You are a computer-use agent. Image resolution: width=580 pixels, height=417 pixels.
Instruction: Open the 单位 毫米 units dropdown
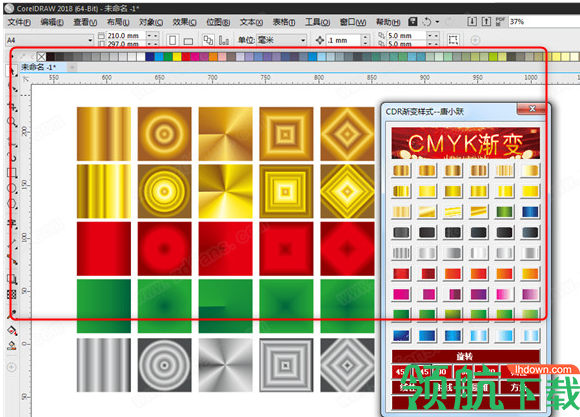pyautogui.click(x=281, y=40)
